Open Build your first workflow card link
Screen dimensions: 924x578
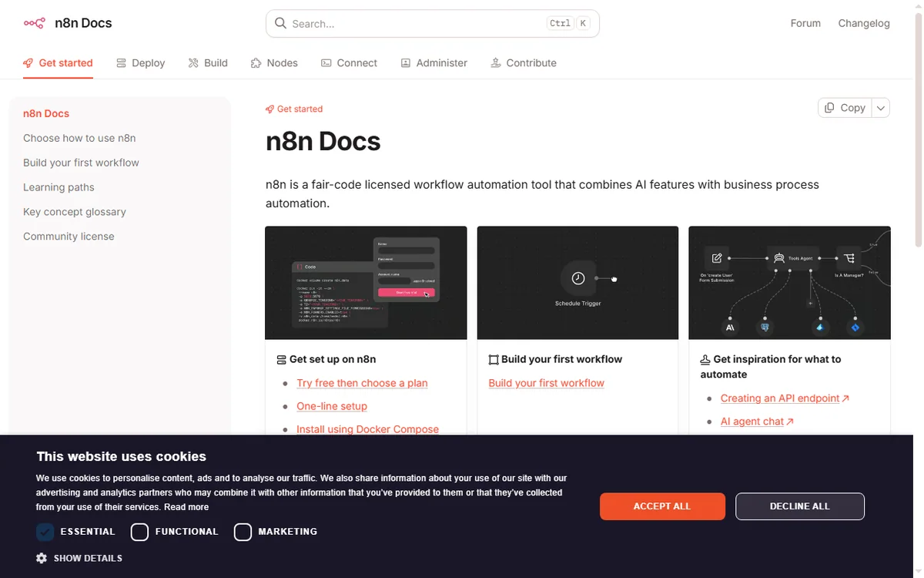click(547, 383)
